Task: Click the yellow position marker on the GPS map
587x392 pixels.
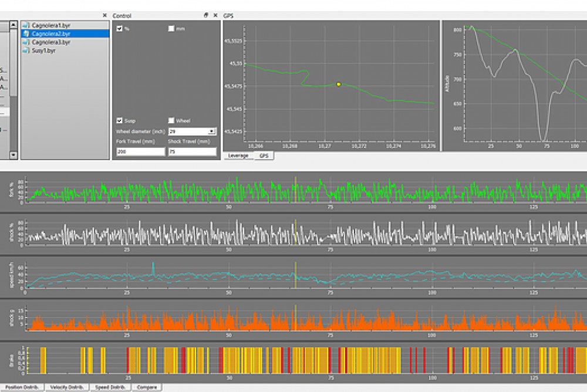Action: [x=338, y=85]
